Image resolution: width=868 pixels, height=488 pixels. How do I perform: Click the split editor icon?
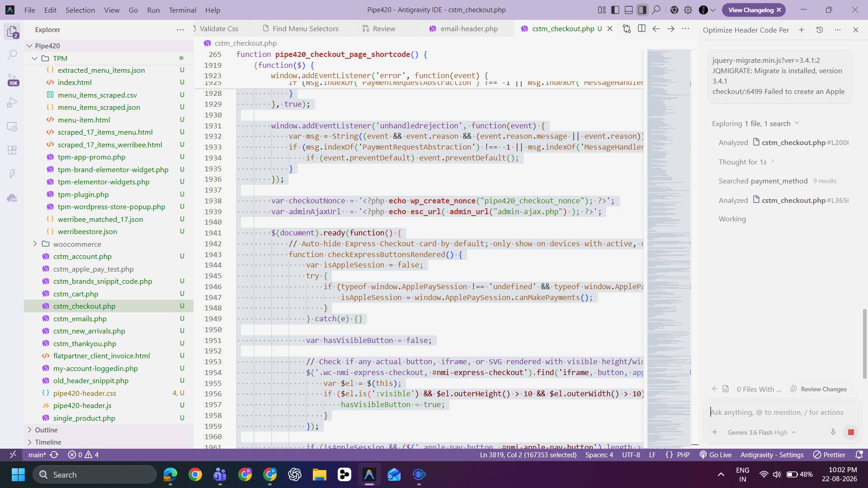[642, 28]
